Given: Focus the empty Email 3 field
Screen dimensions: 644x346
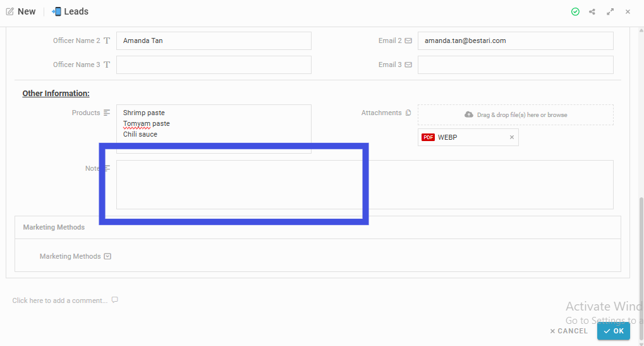Looking at the screenshot, I should 516,65.
